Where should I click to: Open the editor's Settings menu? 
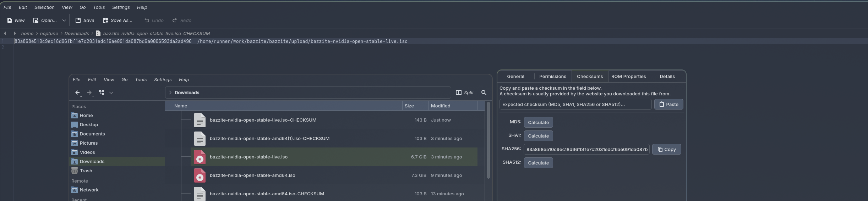[x=121, y=7]
